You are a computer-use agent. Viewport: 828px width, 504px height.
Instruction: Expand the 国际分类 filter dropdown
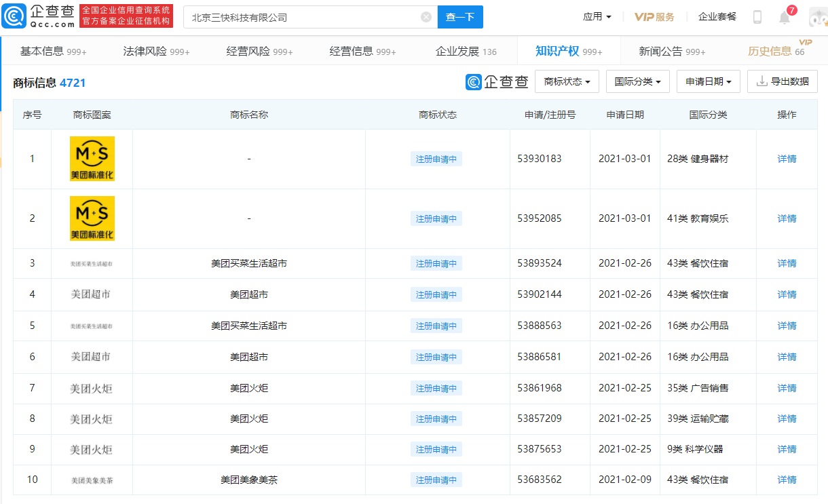point(638,81)
